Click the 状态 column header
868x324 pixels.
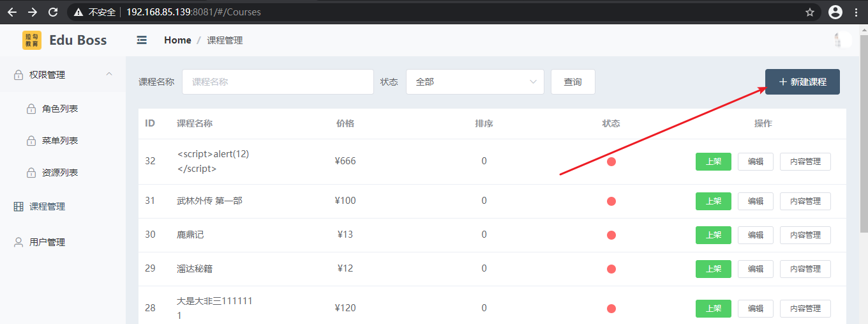(611, 123)
